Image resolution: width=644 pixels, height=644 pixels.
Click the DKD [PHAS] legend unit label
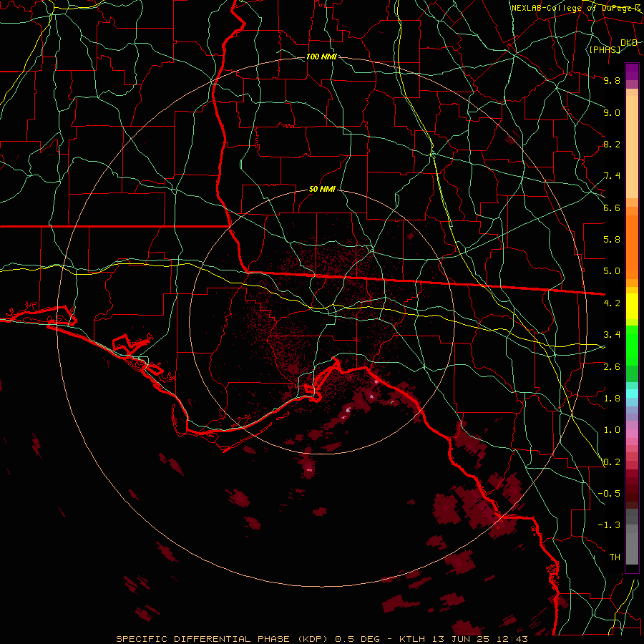coord(613,46)
